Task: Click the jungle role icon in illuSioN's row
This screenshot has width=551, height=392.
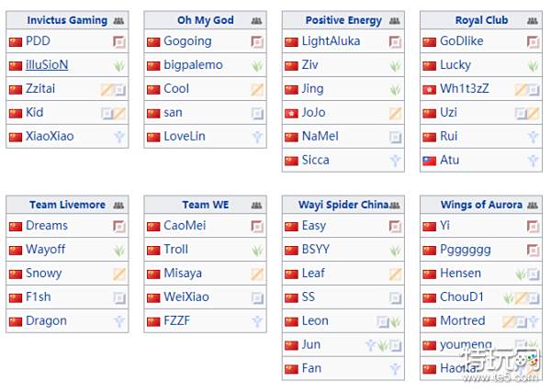Action: (118, 65)
